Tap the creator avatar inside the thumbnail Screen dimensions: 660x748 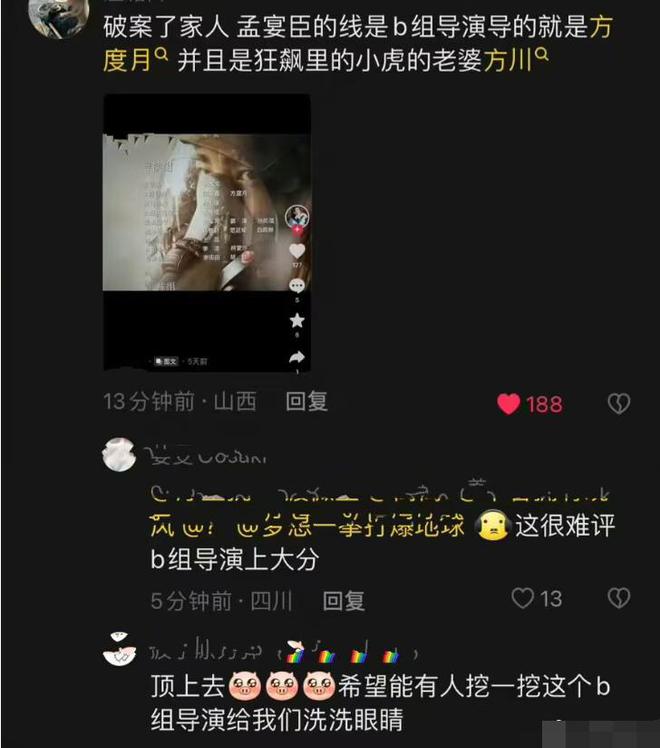click(x=297, y=217)
